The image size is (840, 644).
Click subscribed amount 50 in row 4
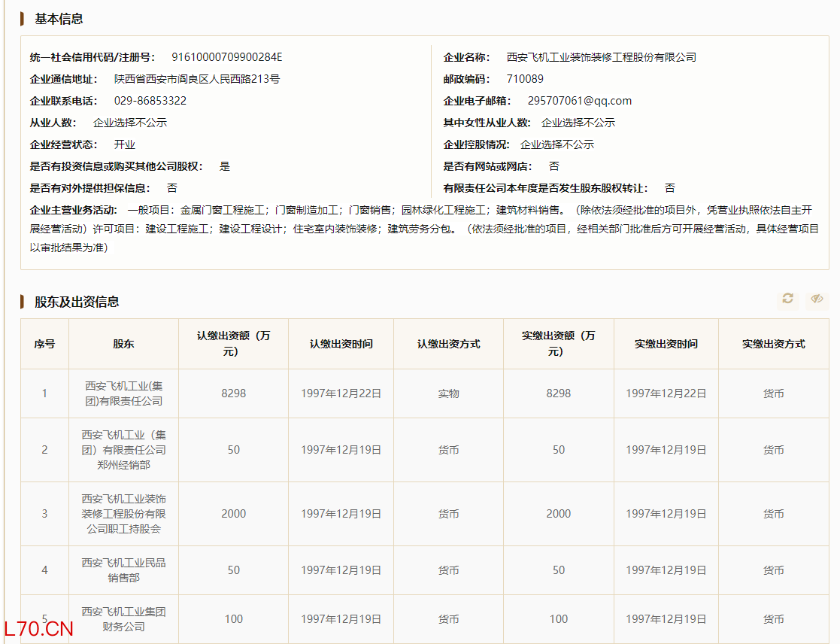[x=234, y=570]
